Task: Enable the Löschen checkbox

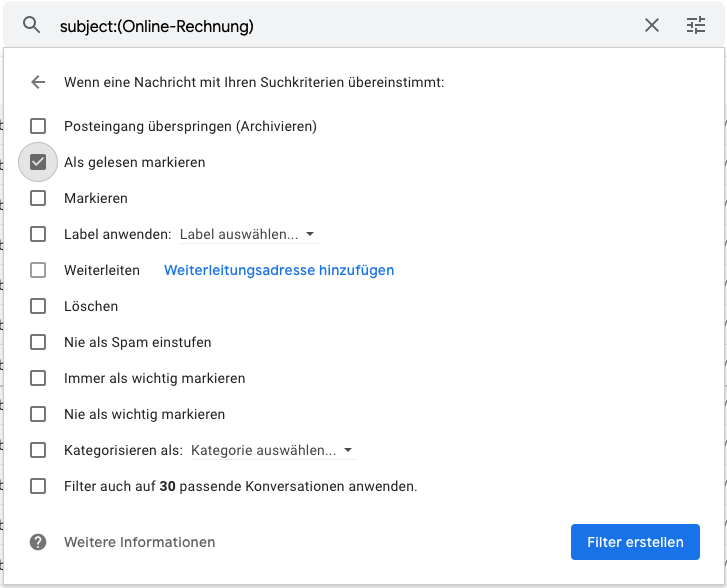Action: click(38, 306)
